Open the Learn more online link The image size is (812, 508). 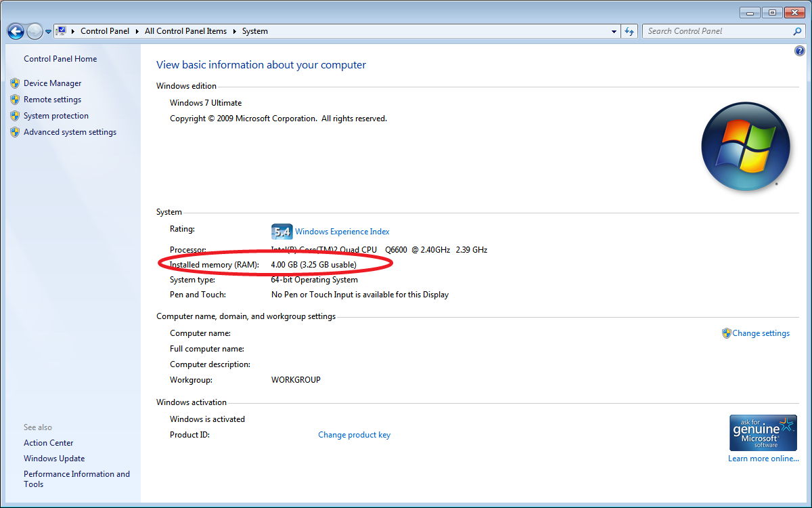pos(763,459)
